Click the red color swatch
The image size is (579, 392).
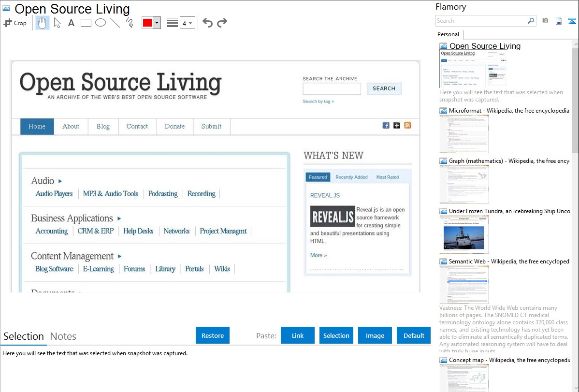pyautogui.click(x=147, y=23)
